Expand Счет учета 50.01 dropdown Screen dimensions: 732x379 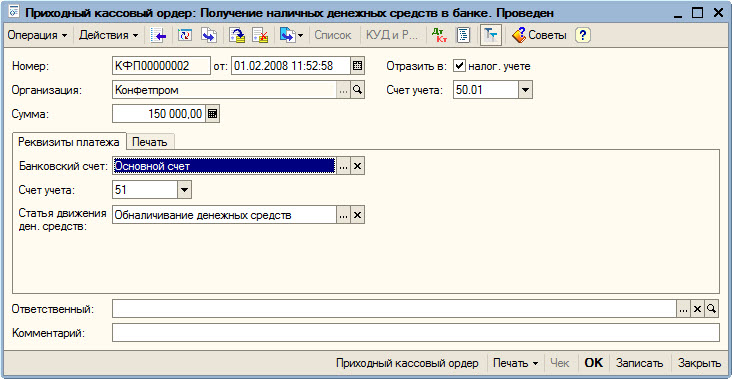point(526,90)
